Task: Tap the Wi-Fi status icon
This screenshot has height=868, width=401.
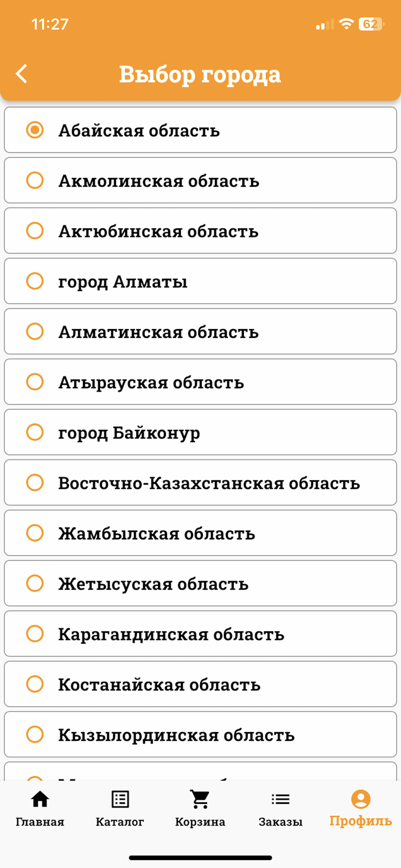Action: coord(346,24)
